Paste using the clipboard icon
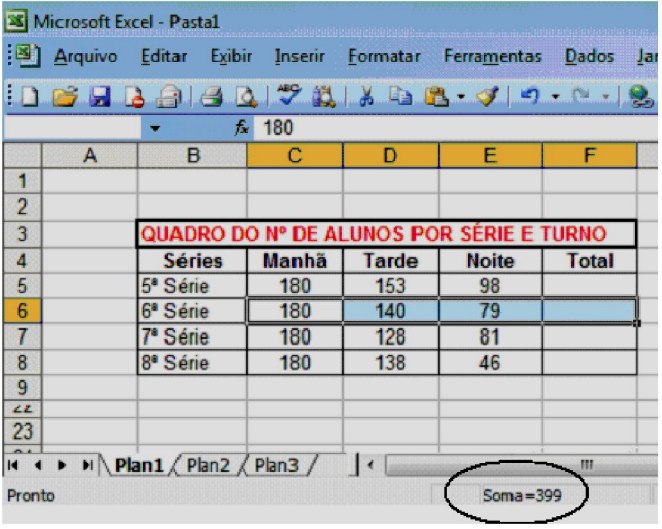662x529 pixels. click(436, 96)
